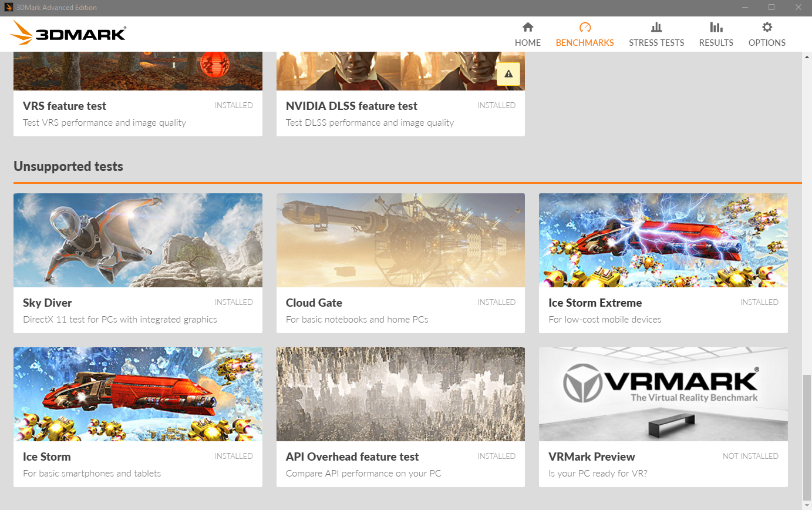The image size is (812, 510).
Task: Click the Home house icon
Action: tap(528, 27)
